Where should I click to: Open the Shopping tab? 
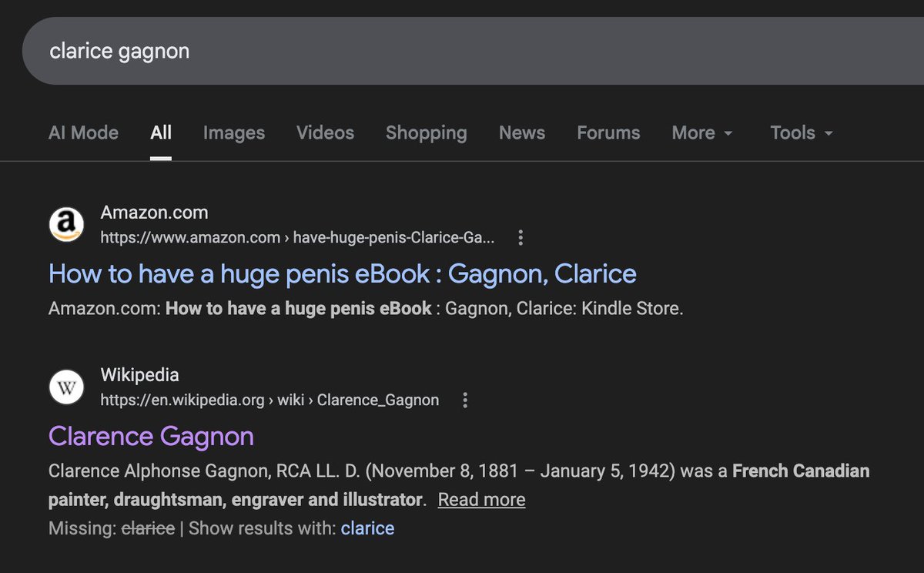[426, 132]
